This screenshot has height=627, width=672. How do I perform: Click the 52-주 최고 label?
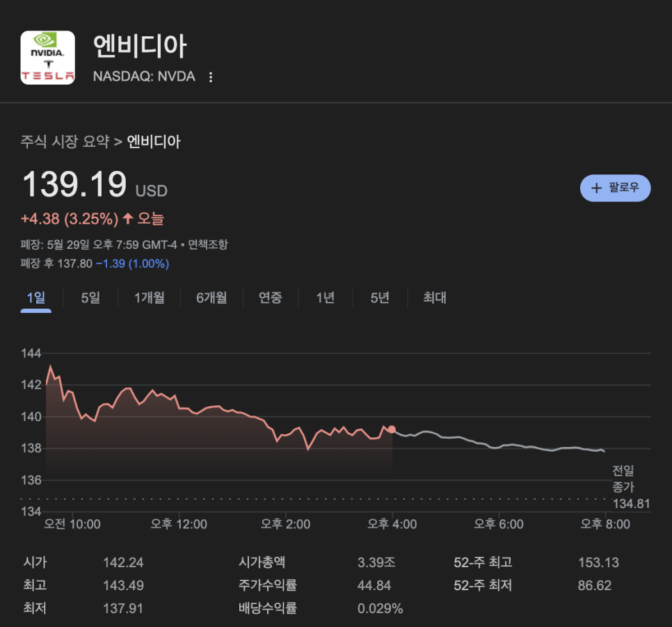(x=483, y=562)
